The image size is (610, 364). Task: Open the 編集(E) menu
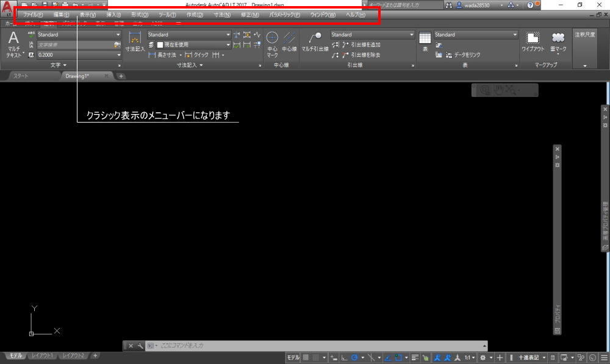point(62,15)
